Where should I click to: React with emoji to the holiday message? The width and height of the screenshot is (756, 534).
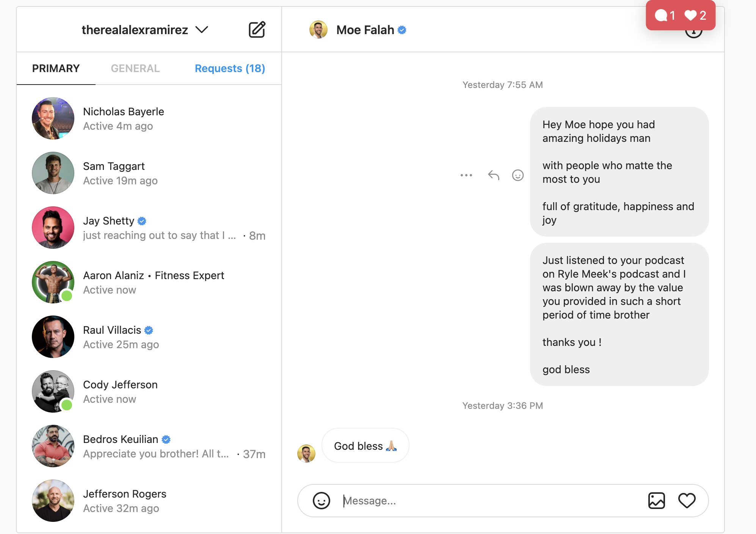(x=518, y=175)
